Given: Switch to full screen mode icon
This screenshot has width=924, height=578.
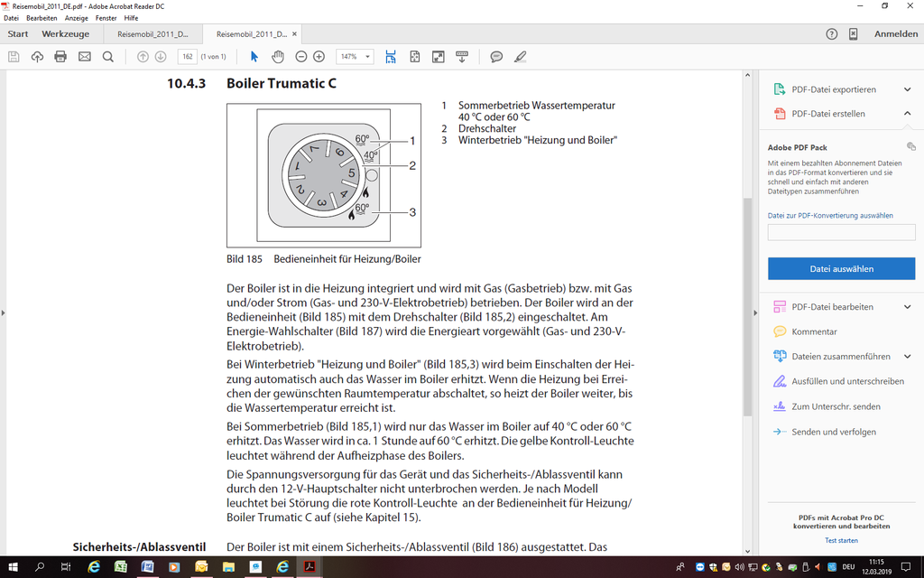Looking at the screenshot, I should click(x=439, y=57).
